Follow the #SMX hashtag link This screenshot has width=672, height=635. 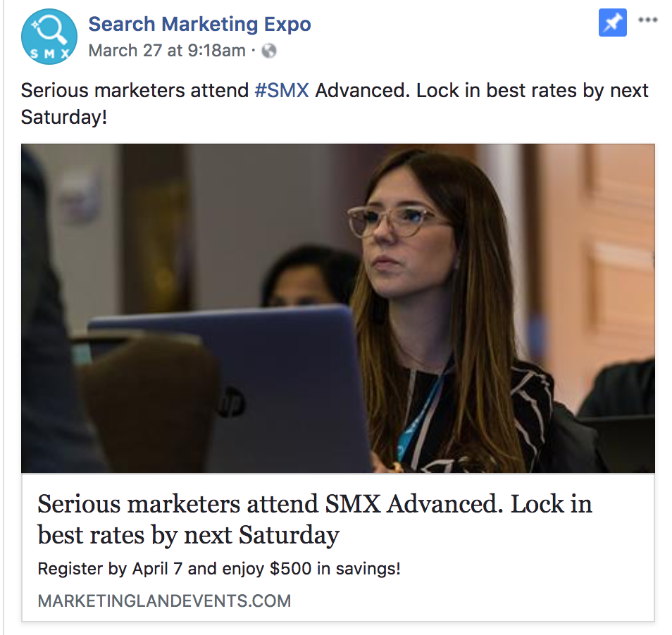click(x=282, y=90)
